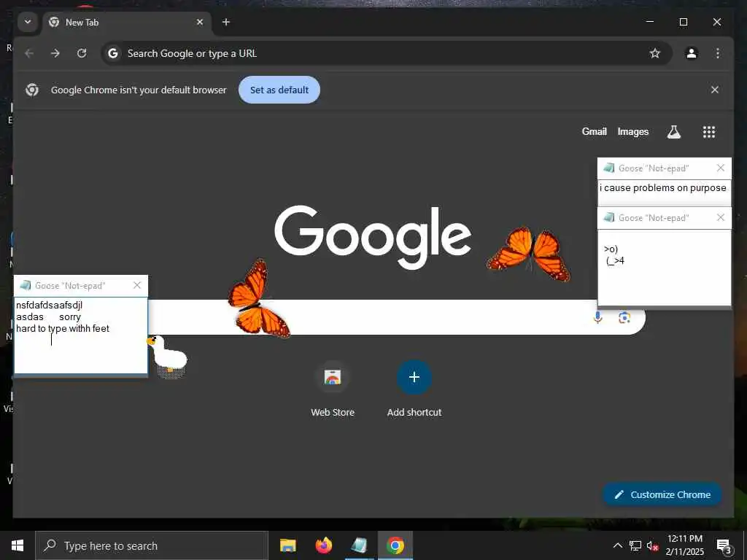Focus the address bar URL field

[x=386, y=53]
